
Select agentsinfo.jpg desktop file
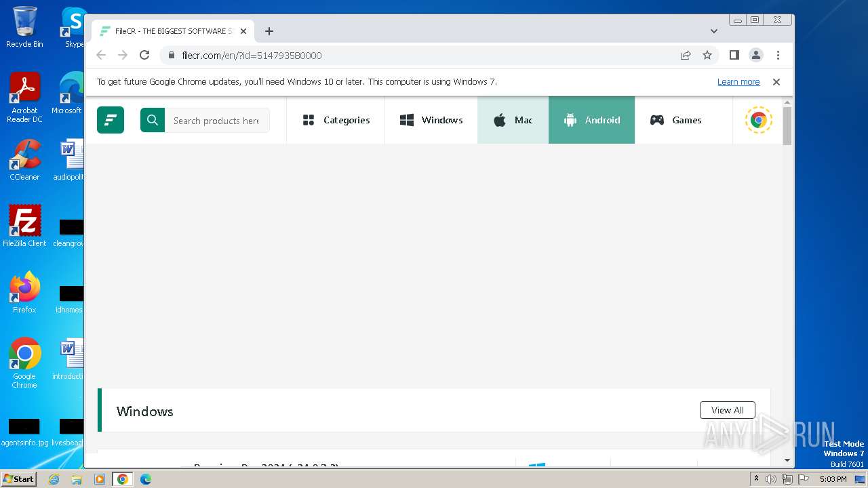(x=24, y=432)
